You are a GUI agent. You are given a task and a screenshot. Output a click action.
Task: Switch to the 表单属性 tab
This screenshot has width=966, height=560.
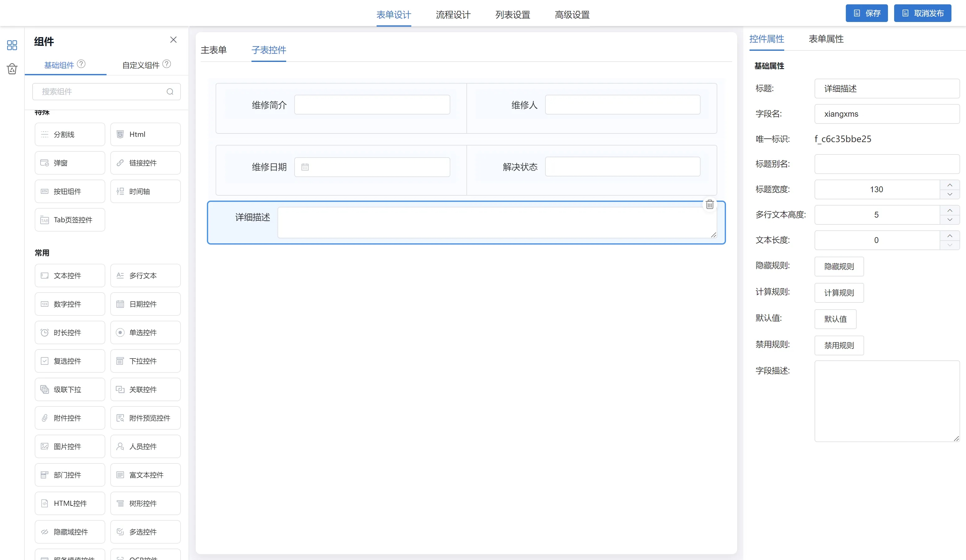point(826,39)
